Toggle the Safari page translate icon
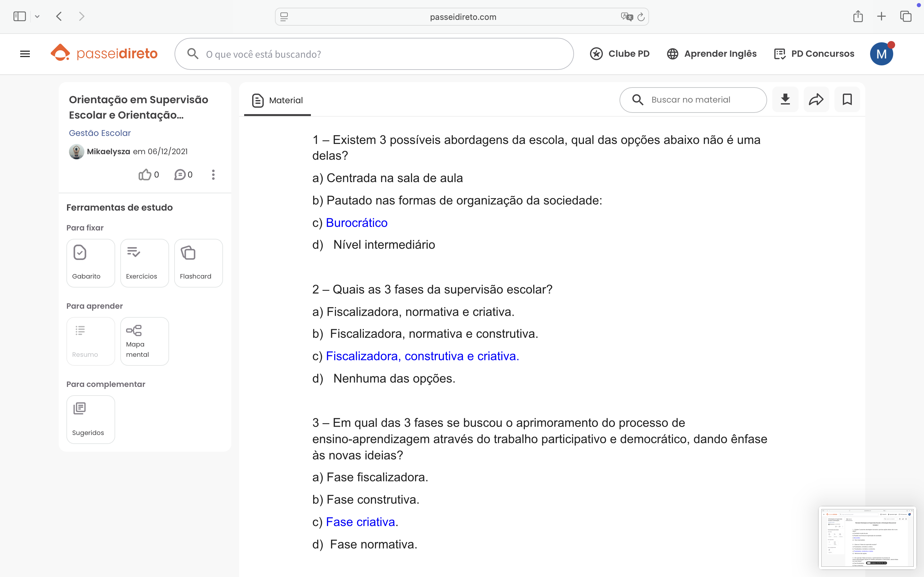 [x=626, y=17]
